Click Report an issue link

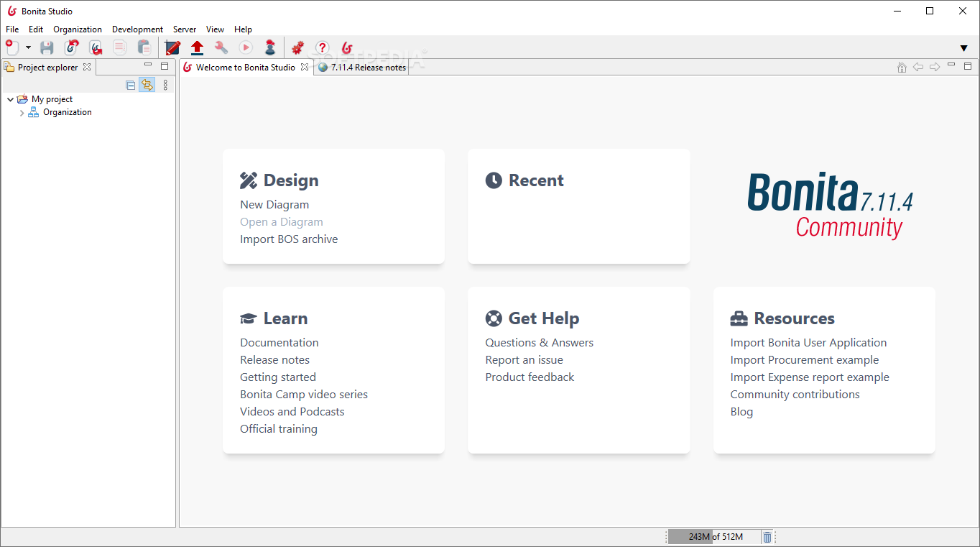click(524, 360)
